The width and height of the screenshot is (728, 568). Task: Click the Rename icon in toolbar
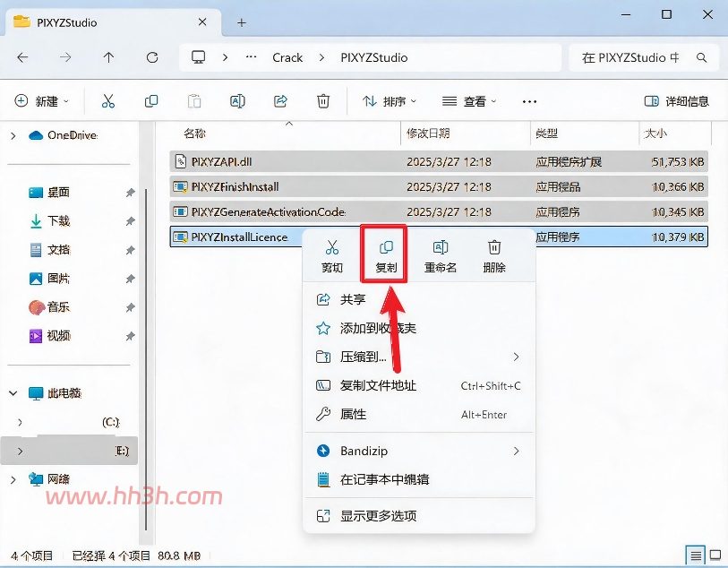click(237, 100)
